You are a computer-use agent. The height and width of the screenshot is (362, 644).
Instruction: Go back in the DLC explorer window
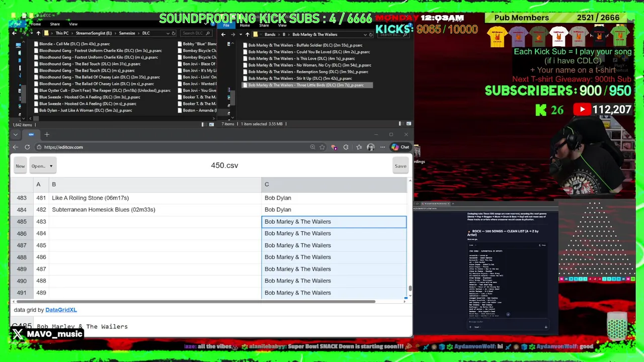(14, 33)
